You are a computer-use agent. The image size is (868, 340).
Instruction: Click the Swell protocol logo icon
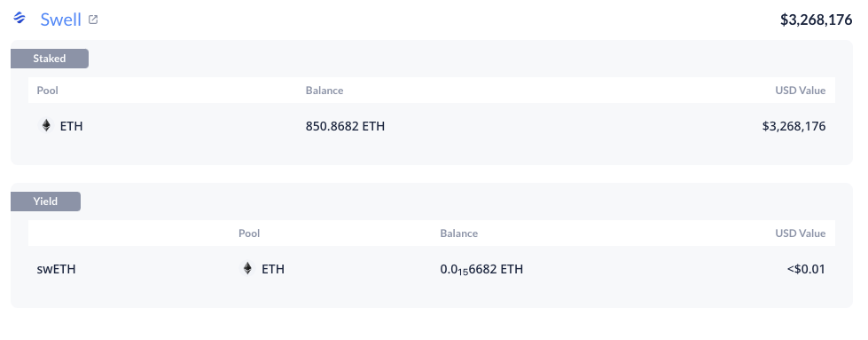[x=20, y=19]
